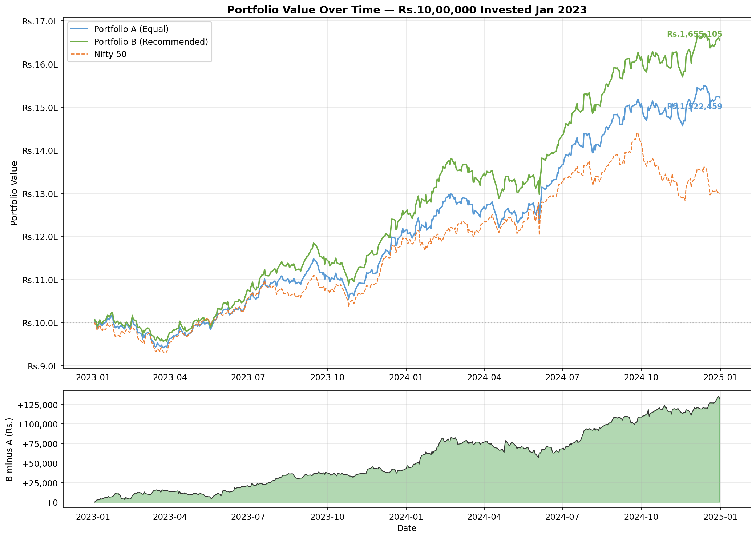Click the 2024-01 tick on upper chart
The width and height of the screenshot is (756, 538).
pyautogui.click(x=406, y=377)
